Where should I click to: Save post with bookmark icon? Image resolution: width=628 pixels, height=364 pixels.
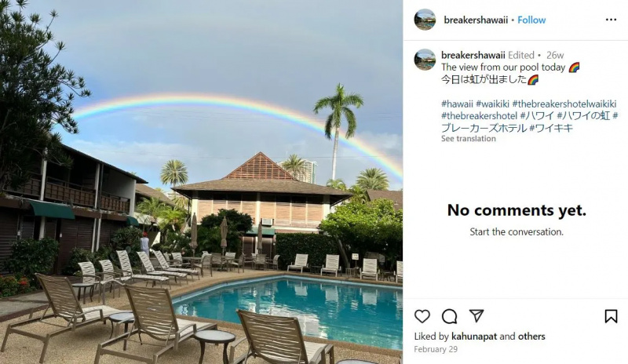point(611,316)
